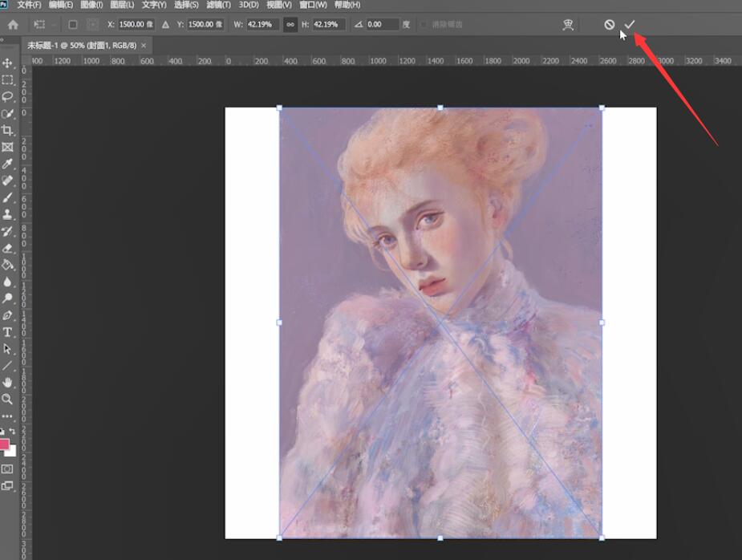Click the W width field showing 42.19%
This screenshot has width=742, height=560.
262,25
